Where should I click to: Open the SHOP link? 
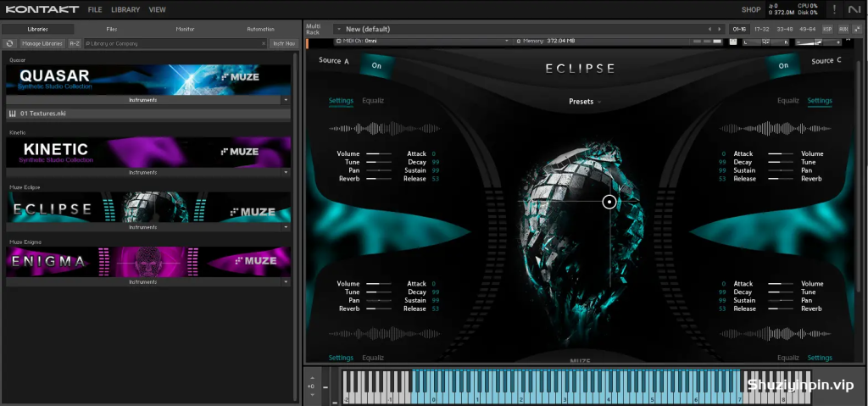coord(751,9)
